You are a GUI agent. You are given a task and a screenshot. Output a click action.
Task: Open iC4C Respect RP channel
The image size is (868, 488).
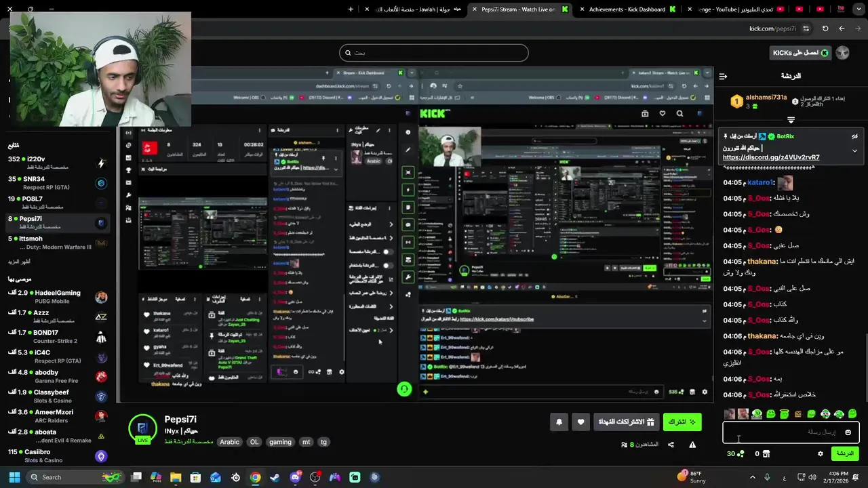point(57,356)
